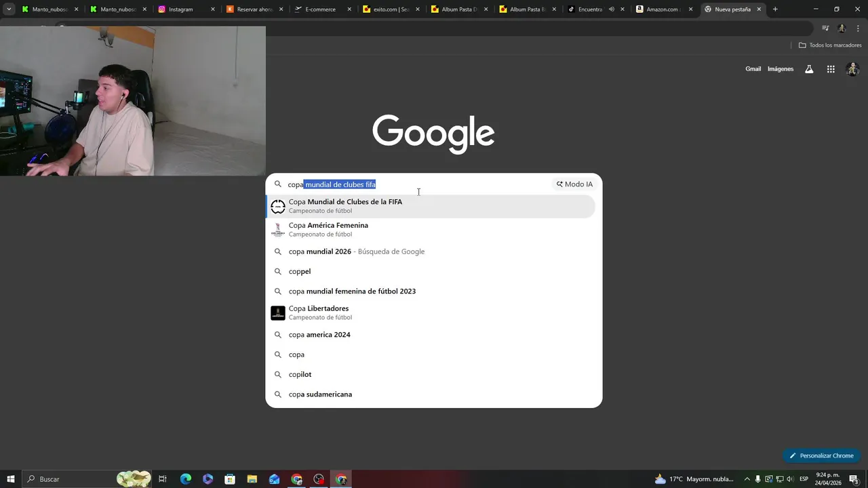Image resolution: width=868 pixels, height=488 pixels.
Task: Close the Amazon.com tab
Action: (690, 9)
